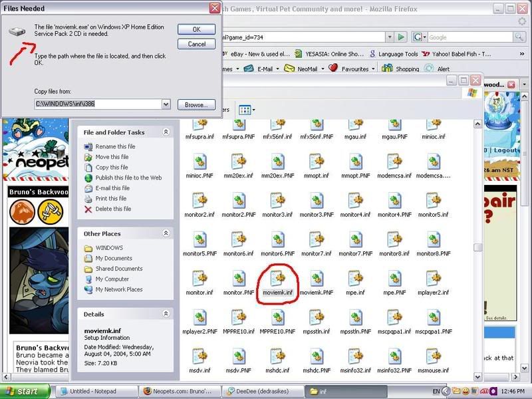
Task: Click the Copy files from path field
Action: pyautogui.click(x=98, y=104)
